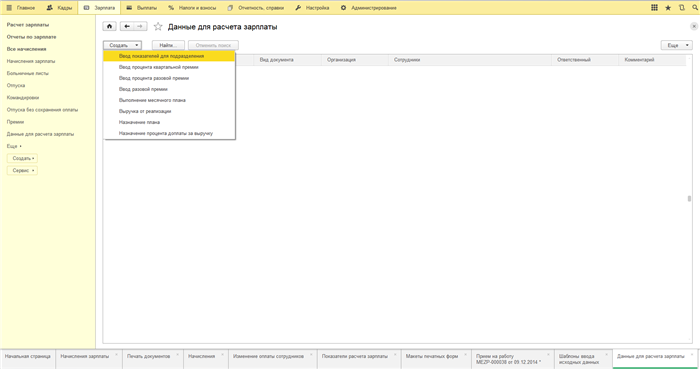Open Данные для расчета зарплаты sidebar link
Viewport: 700px width, 369px height.
click(x=40, y=134)
